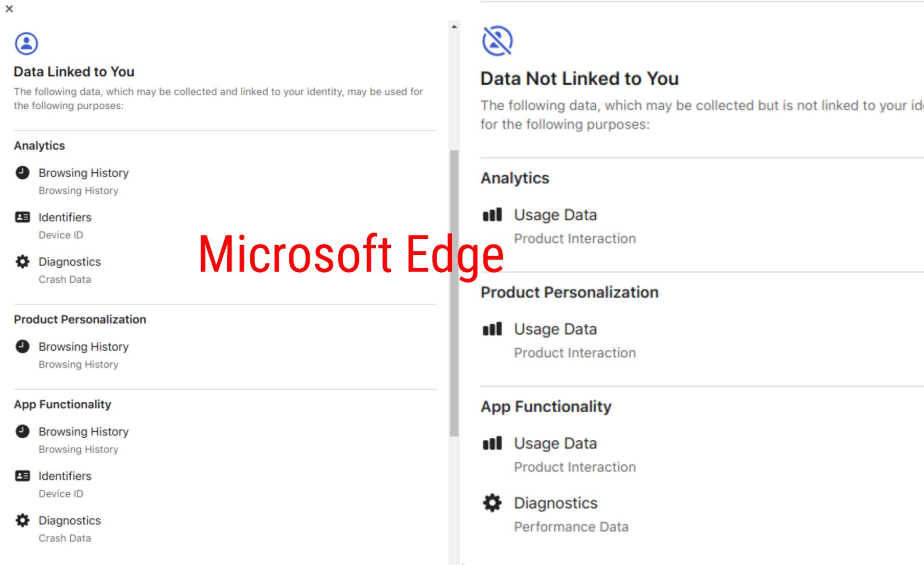Select the bar-chart icon under Product Personalization
The width and height of the screenshot is (924, 565).
pos(492,329)
